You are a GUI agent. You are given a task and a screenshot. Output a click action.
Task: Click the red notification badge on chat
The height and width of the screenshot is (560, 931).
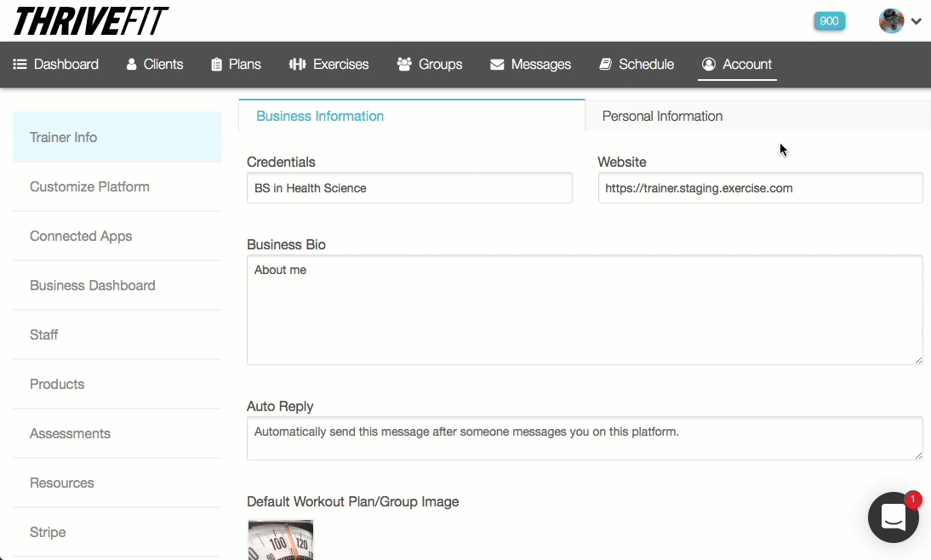[913, 500]
